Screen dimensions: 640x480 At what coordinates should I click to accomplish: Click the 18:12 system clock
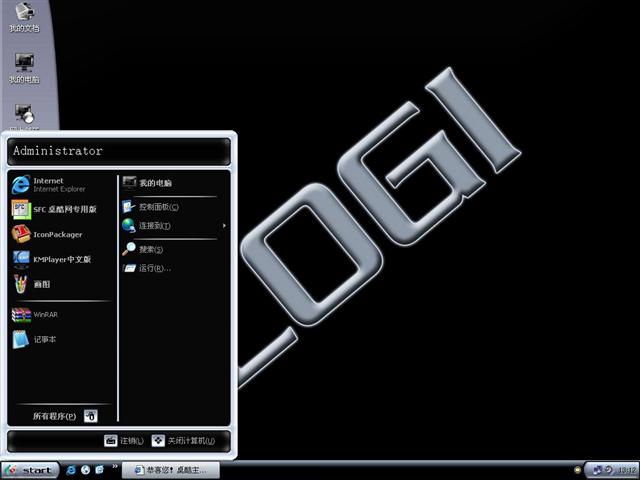click(x=627, y=471)
